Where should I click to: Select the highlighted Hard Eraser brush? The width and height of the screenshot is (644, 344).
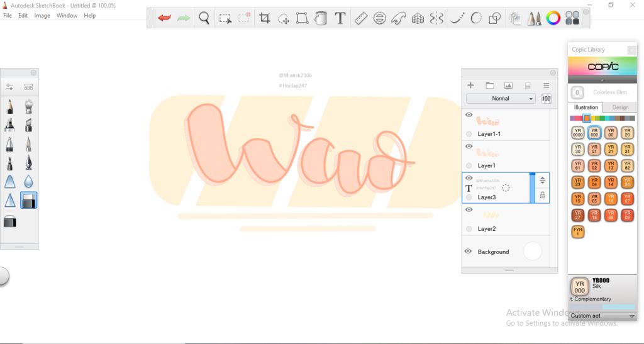[28, 201]
